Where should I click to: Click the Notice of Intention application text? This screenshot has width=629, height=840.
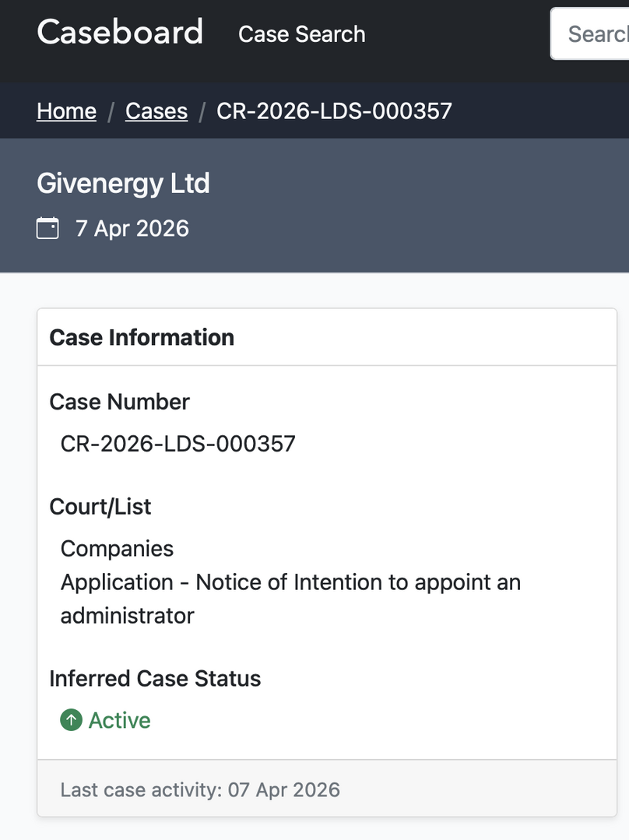point(290,583)
